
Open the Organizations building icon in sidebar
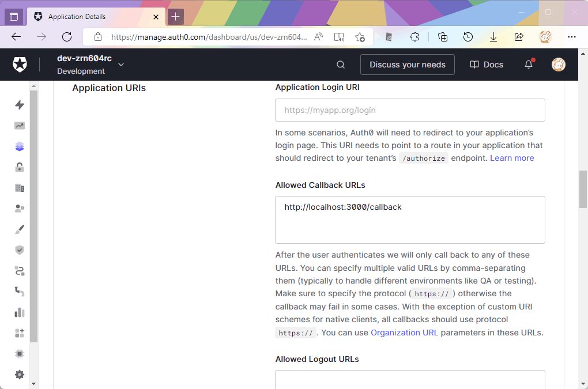click(x=20, y=188)
